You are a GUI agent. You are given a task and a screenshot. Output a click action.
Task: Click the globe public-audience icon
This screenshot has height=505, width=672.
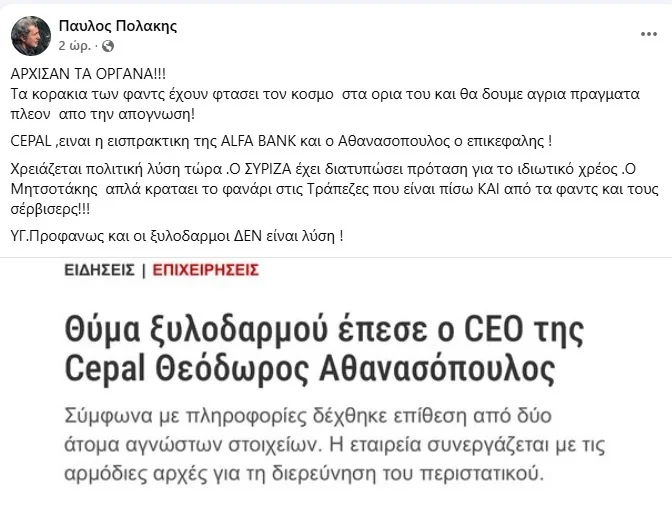pyautogui.click(x=108, y=46)
